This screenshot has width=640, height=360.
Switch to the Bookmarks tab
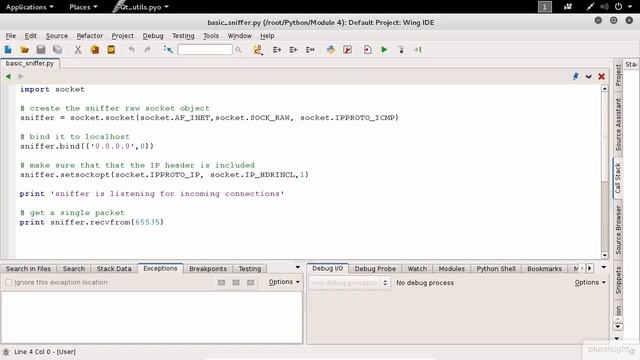pyautogui.click(x=544, y=269)
